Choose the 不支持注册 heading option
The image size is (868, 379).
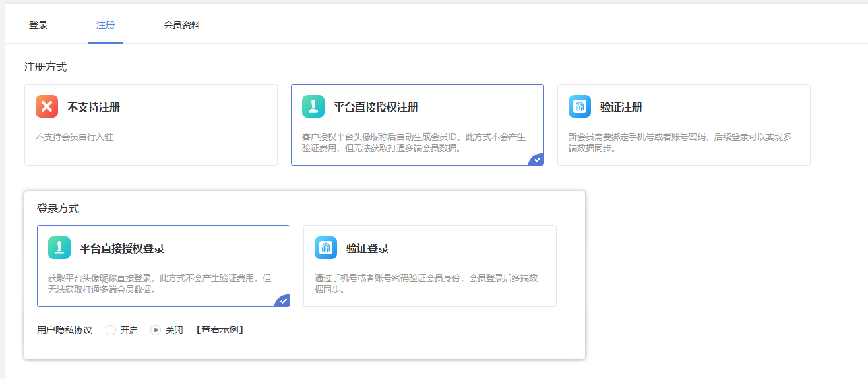tap(94, 107)
